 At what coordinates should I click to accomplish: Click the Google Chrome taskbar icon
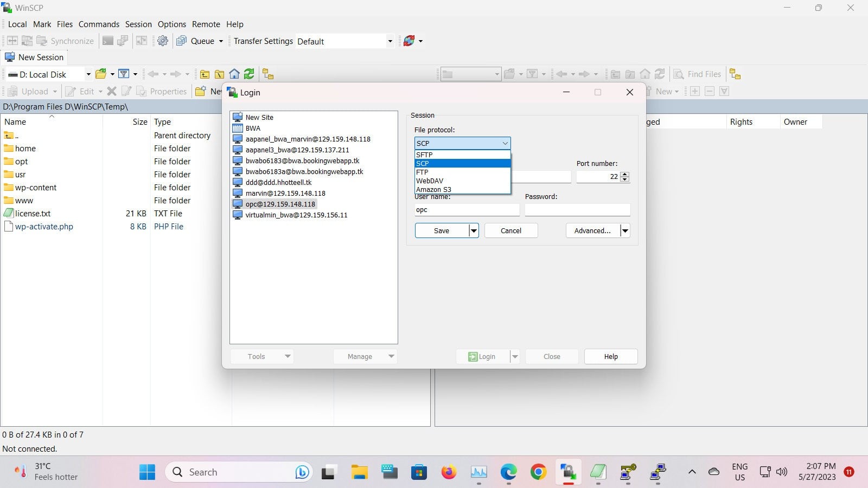point(538,472)
